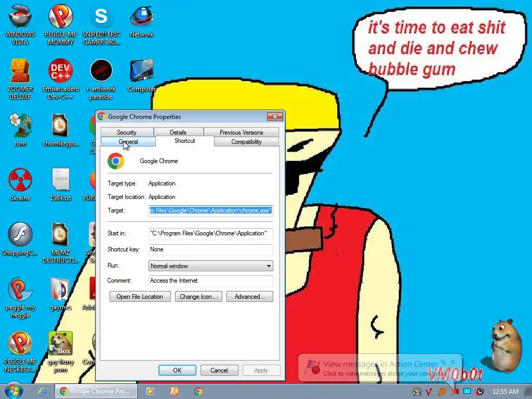Switch to the Security tab

(127, 132)
